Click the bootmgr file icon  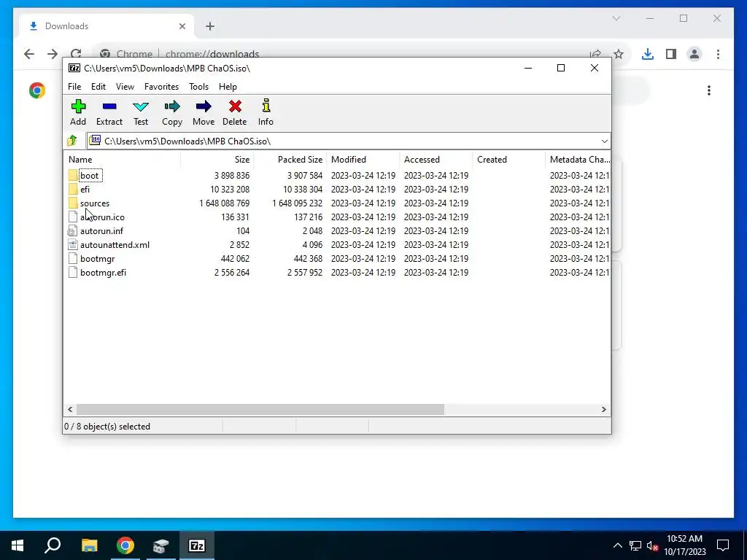72,259
